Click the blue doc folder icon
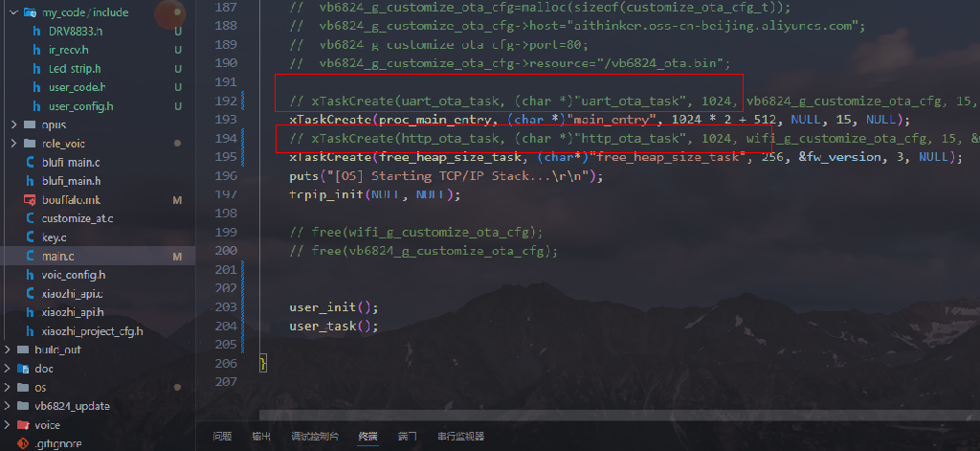This screenshot has height=451, width=980. 23,369
